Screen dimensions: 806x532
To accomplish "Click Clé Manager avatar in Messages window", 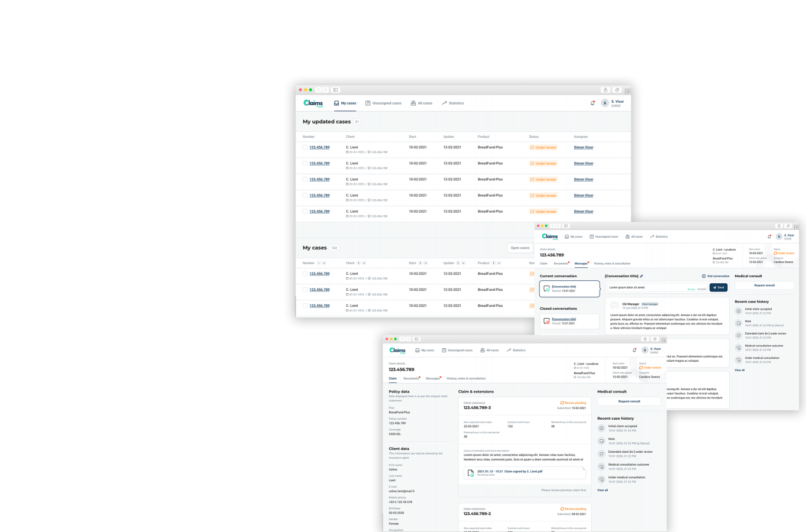I will 614,306.
